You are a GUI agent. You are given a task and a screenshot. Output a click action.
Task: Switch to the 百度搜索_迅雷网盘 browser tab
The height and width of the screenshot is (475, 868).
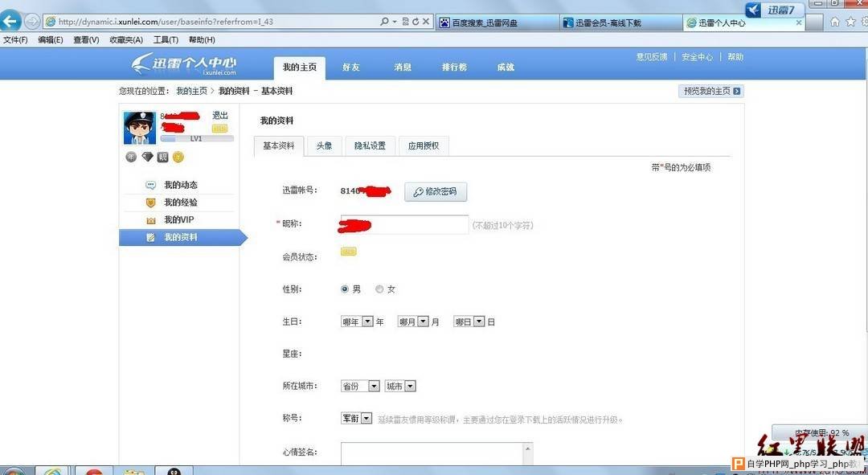point(497,23)
